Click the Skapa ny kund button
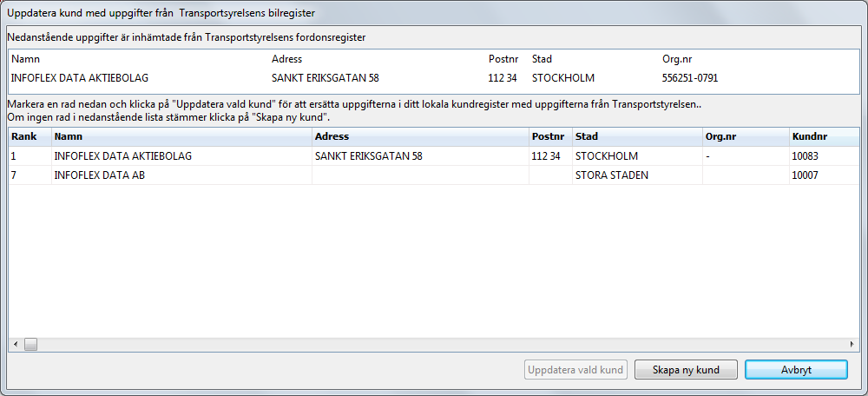 pos(686,370)
